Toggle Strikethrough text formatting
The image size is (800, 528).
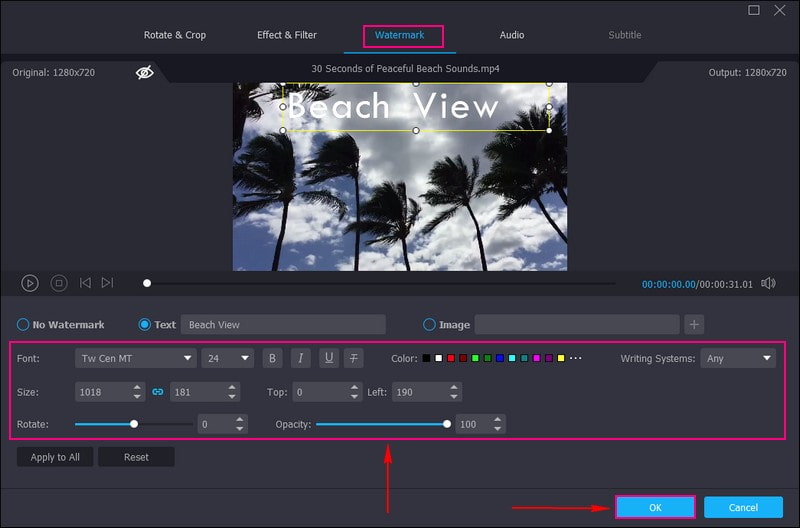click(354, 358)
